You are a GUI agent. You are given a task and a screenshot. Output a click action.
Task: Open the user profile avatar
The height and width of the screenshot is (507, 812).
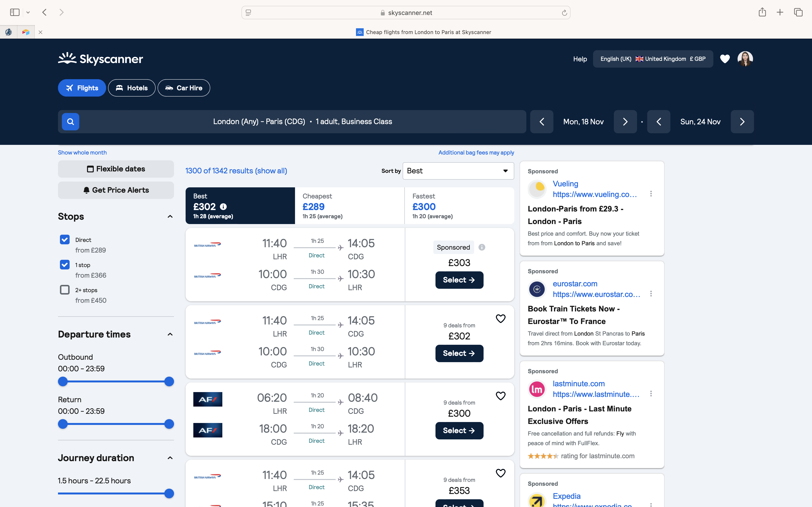click(745, 59)
